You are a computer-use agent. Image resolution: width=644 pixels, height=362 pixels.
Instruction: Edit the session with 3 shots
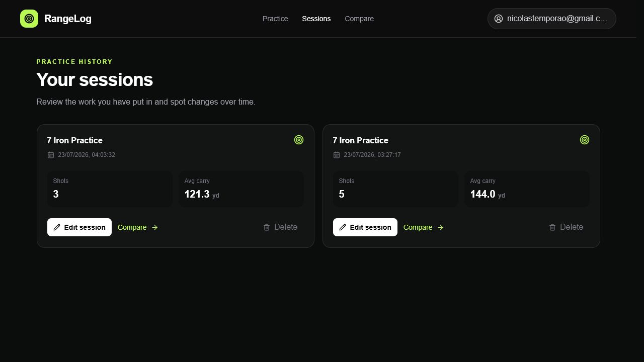(79, 227)
